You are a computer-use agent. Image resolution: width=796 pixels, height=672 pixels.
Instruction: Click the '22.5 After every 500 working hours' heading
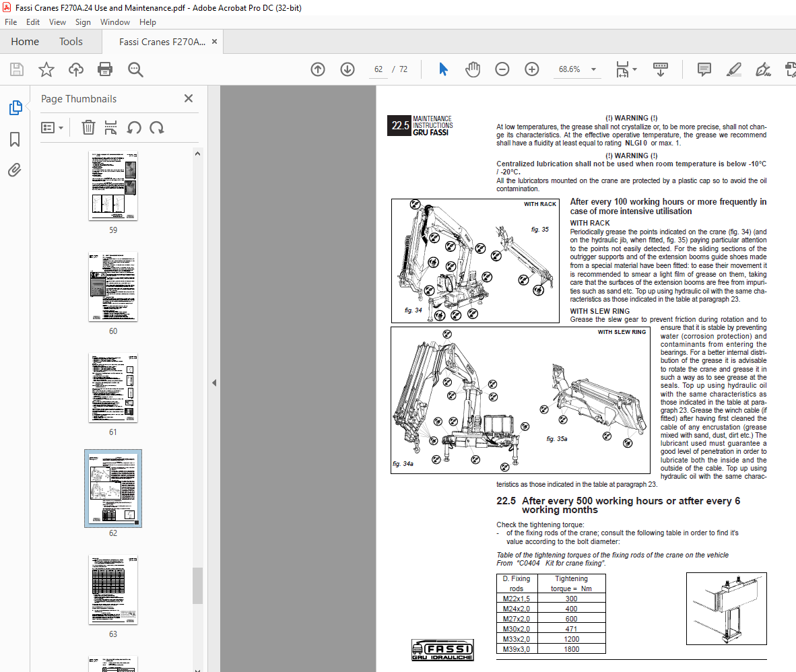pyautogui.click(x=618, y=505)
